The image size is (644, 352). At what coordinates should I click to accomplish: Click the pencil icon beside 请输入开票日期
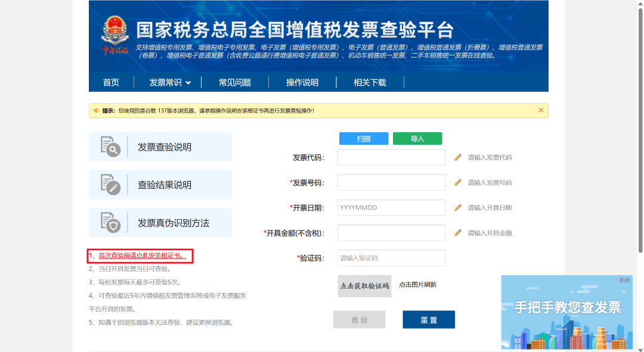pyautogui.click(x=458, y=208)
